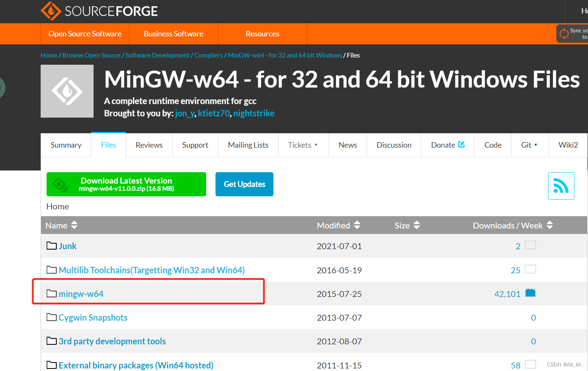Click the 2015-07-25 modified date
588x371 pixels.
pos(339,294)
